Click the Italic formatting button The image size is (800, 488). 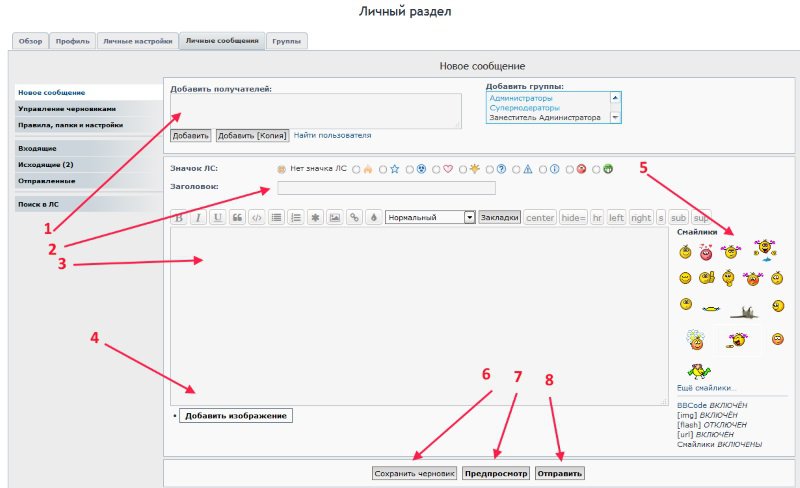click(198, 217)
